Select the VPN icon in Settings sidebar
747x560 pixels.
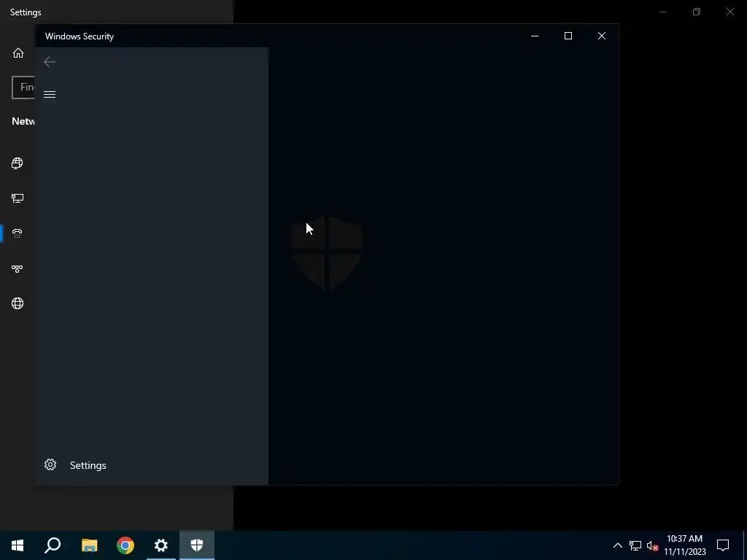(x=18, y=268)
